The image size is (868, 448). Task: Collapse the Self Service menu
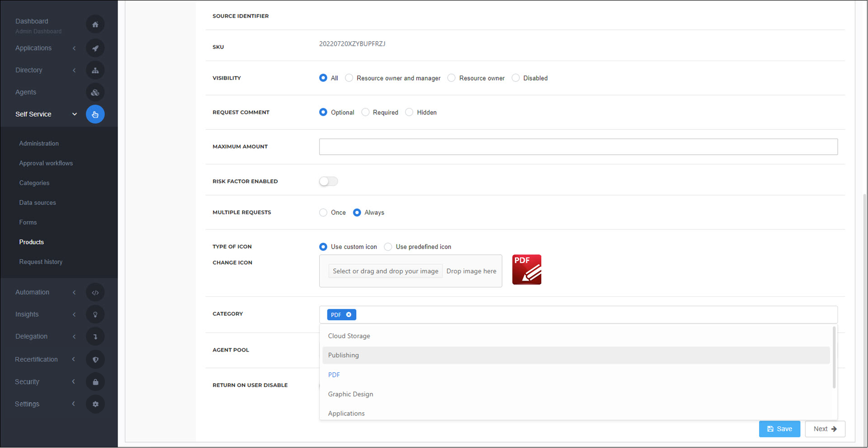click(75, 114)
